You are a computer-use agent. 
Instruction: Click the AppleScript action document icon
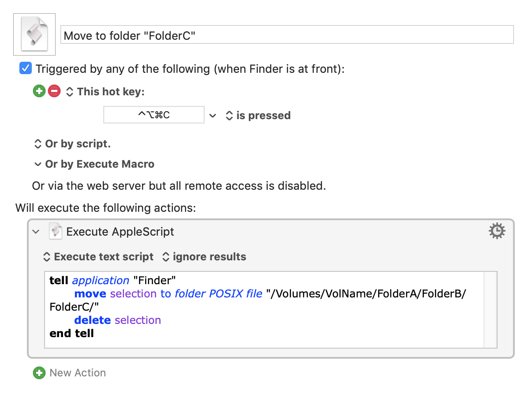coord(56,231)
